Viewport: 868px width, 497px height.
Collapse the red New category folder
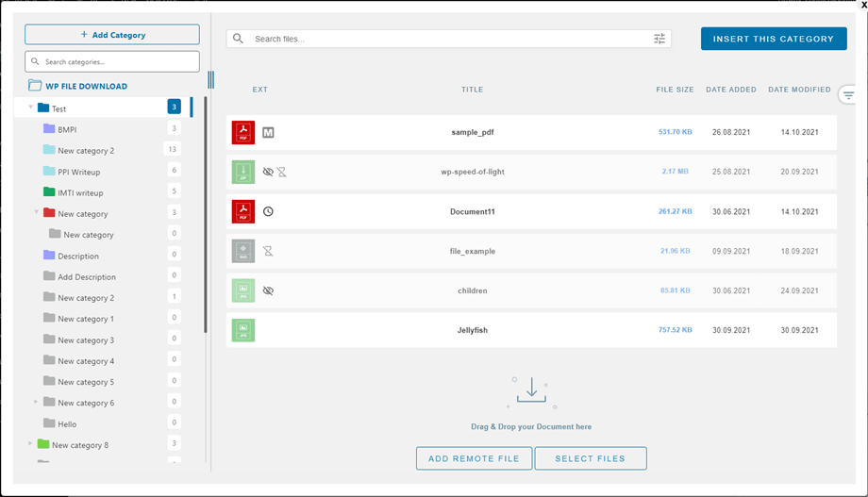click(x=36, y=213)
